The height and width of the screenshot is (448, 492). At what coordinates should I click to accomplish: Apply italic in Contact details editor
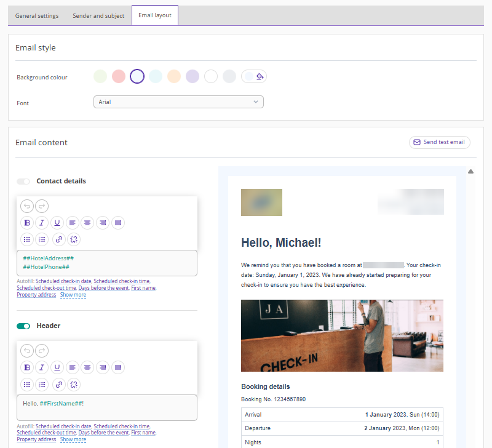tap(42, 223)
